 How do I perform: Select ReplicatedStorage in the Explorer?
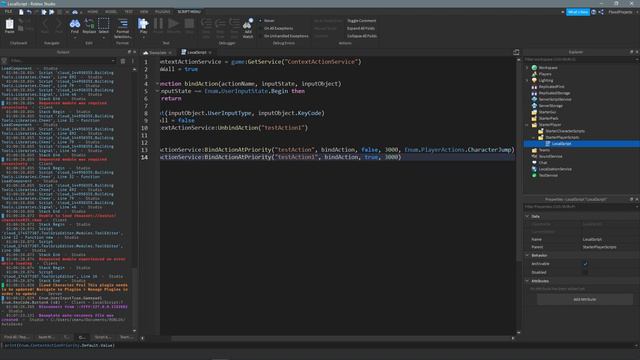click(554, 93)
